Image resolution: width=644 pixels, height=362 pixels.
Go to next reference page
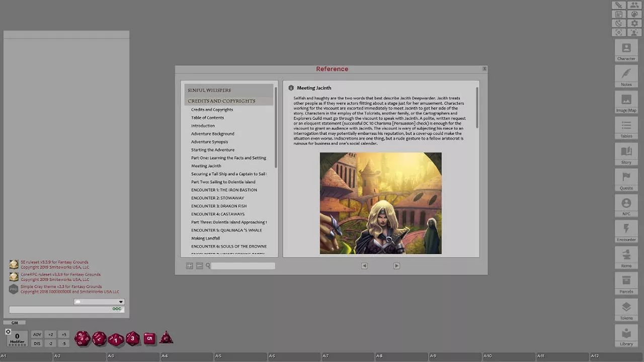pos(396,265)
